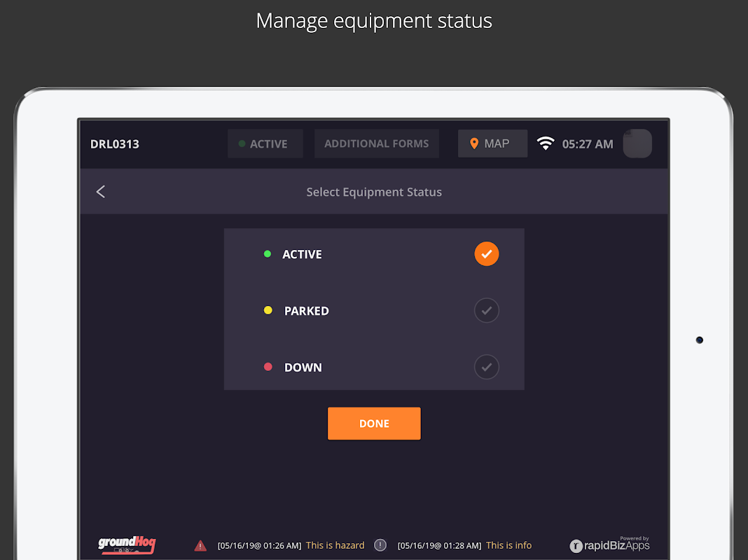Click the orange map pin icon
This screenshot has height=560, width=748.
tap(473, 143)
